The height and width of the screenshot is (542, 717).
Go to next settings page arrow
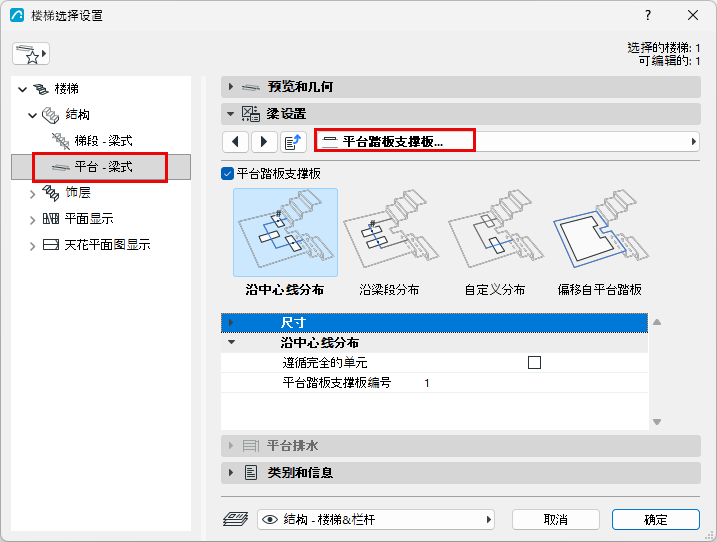pos(264,142)
